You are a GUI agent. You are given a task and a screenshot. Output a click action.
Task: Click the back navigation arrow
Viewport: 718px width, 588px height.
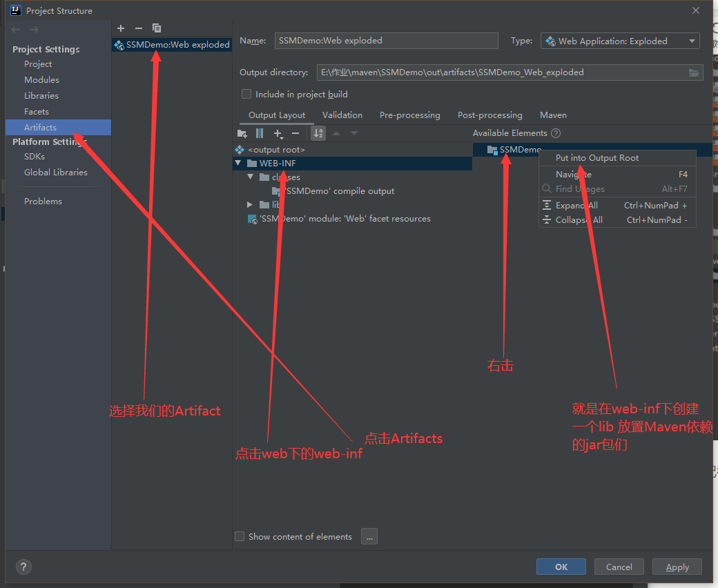tap(16, 30)
